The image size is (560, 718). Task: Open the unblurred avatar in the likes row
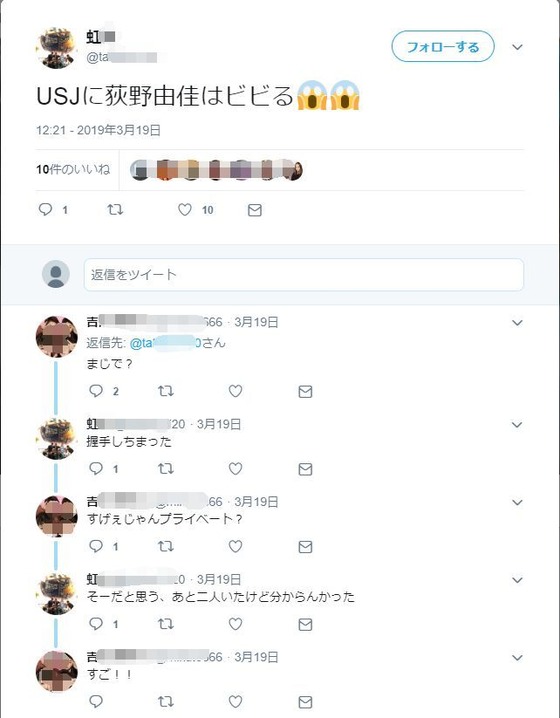[x=296, y=170]
